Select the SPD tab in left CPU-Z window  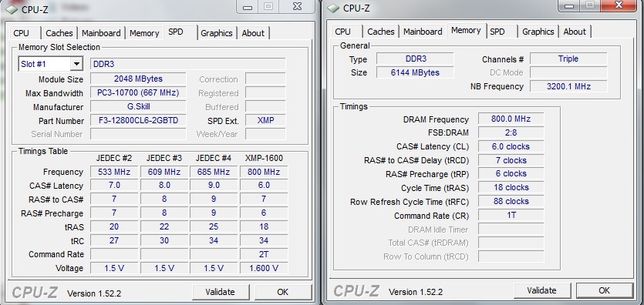click(180, 32)
